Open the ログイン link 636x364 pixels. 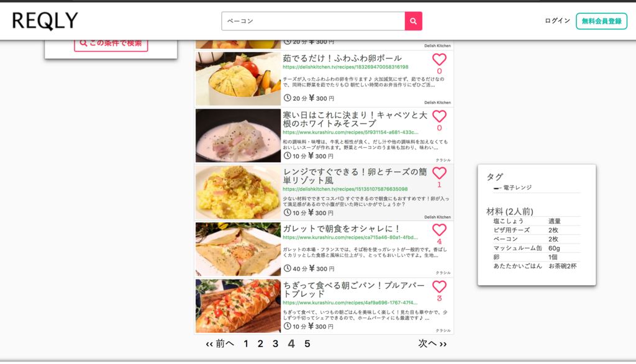pyautogui.click(x=557, y=20)
